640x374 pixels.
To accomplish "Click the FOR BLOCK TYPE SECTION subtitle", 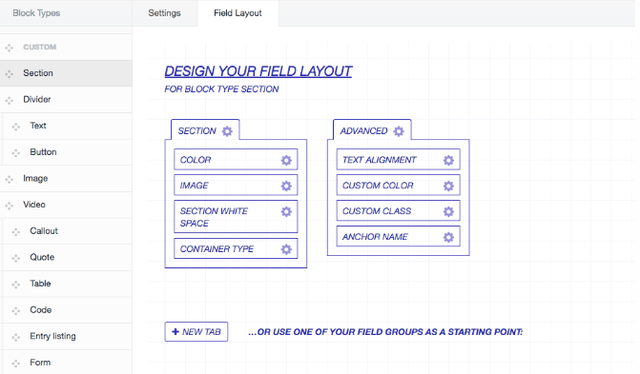I will tap(222, 89).
